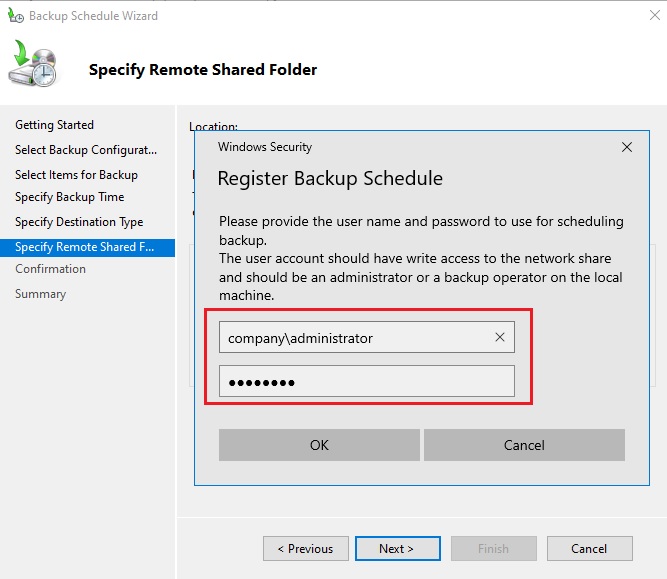The image size is (667, 579).
Task: Click the Summary step in the sidebar
Action: (40, 294)
